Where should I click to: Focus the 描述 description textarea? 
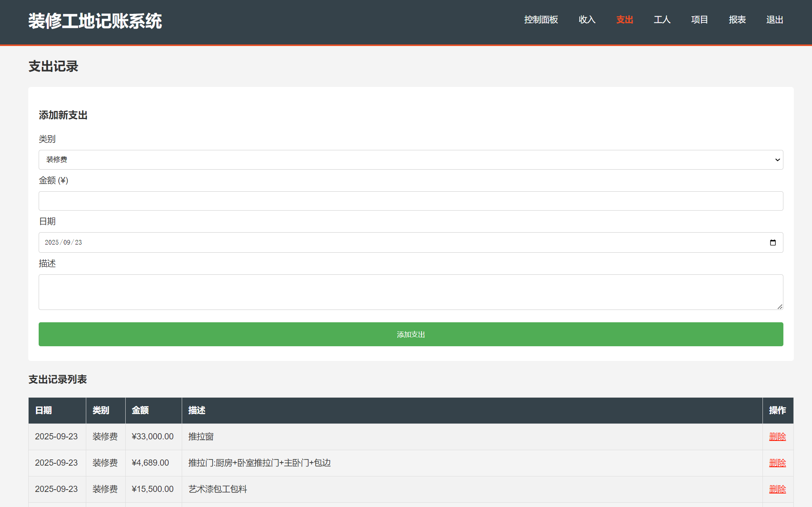pyautogui.click(x=411, y=292)
